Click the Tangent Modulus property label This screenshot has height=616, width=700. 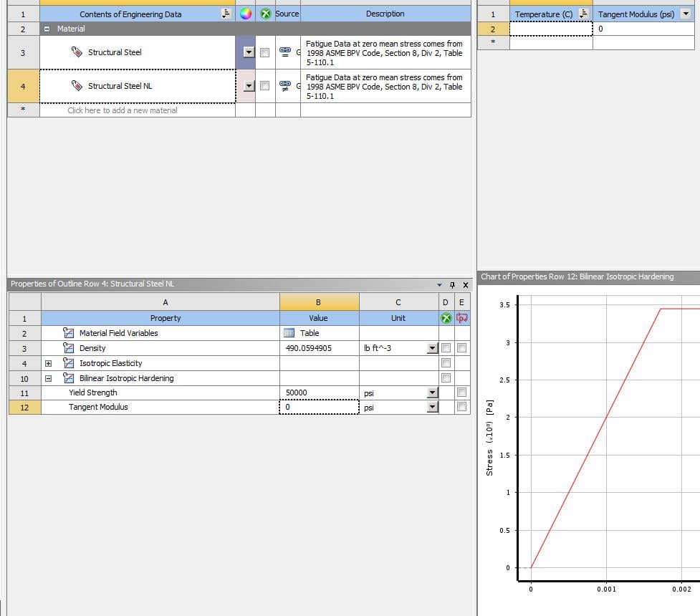point(98,407)
